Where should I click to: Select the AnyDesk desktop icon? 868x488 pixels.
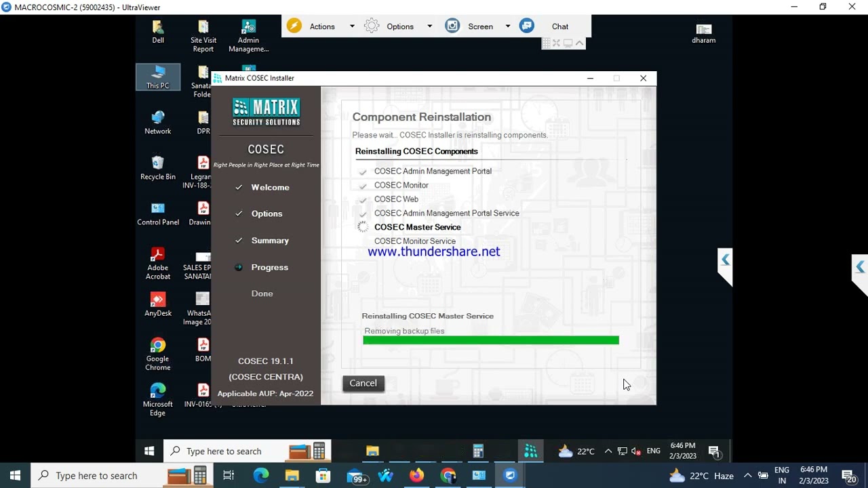click(x=158, y=304)
